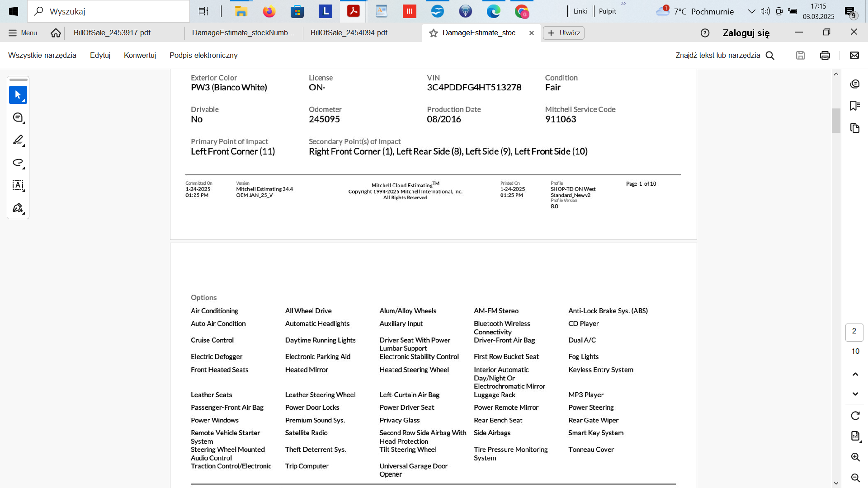
Task: Open the comment tool in left toolbar
Action: (x=18, y=117)
